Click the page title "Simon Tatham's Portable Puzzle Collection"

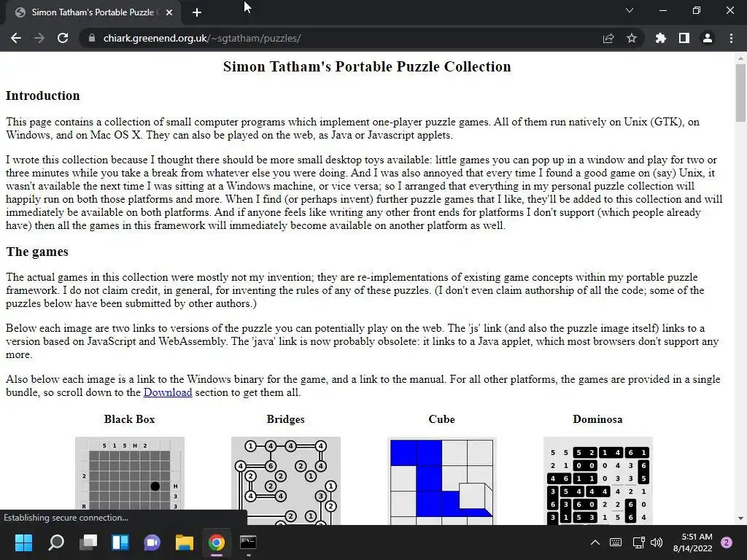coord(367,66)
